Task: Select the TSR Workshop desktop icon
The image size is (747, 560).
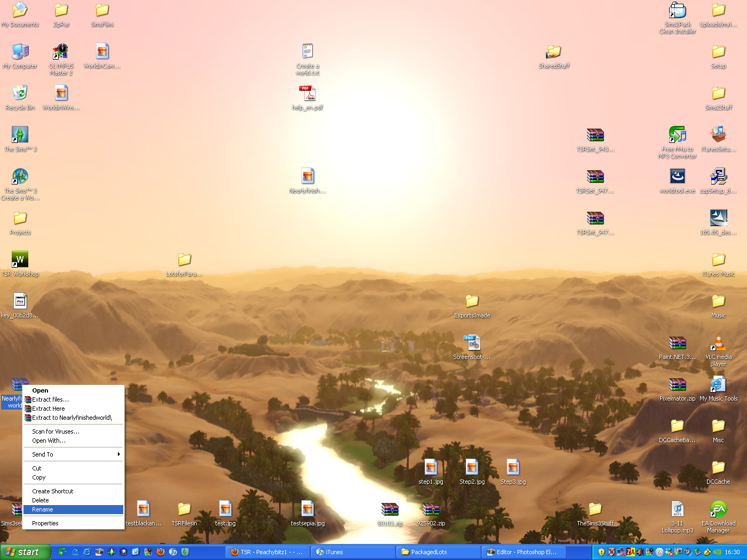Action: 20,260
